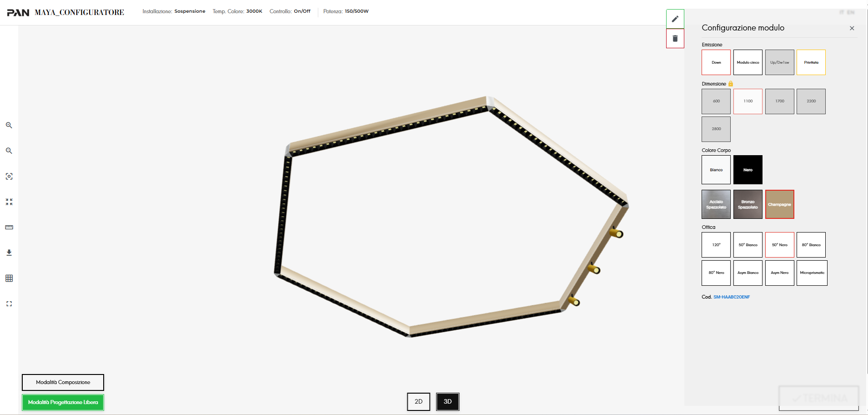Click the ruler measurements icon
Screen dimensions: 868x415
pyautogui.click(x=9, y=227)
